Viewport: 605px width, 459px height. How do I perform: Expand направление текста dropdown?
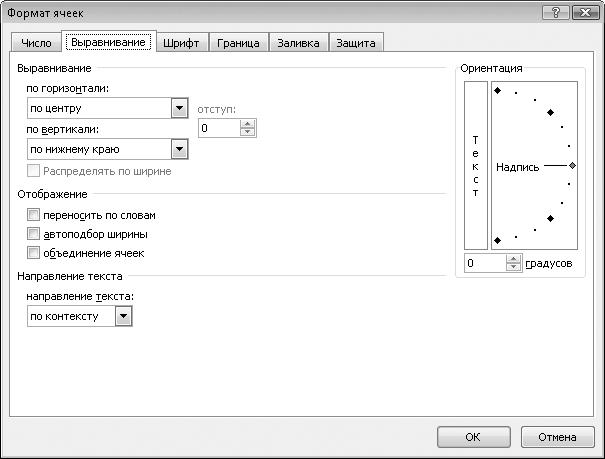click(123, 317)
